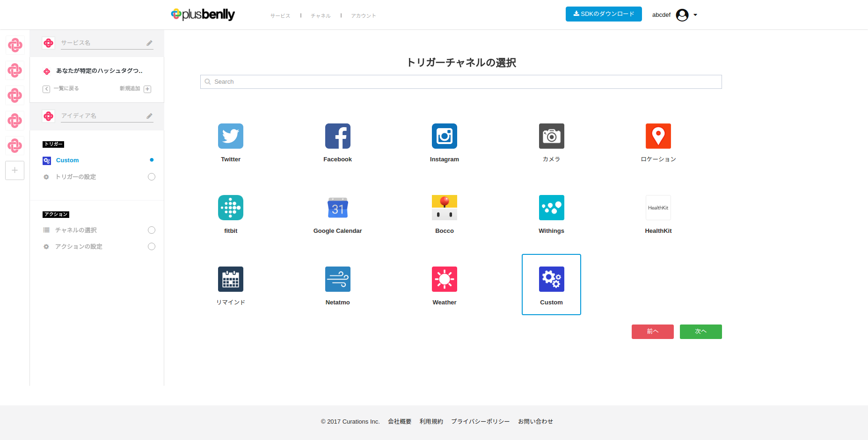Select the Twitter trigger channel icon
Screen dimensions: 868x440
point(231,136)
